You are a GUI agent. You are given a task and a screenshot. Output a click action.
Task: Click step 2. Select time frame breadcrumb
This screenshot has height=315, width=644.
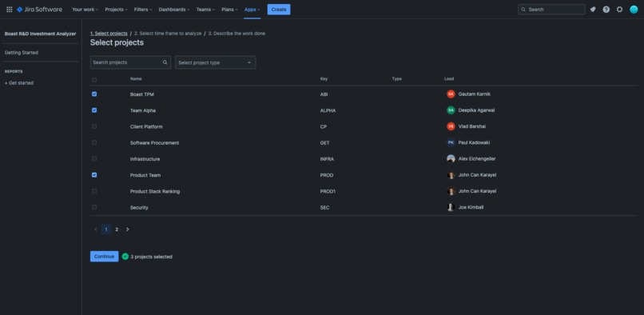click(168, 34)
